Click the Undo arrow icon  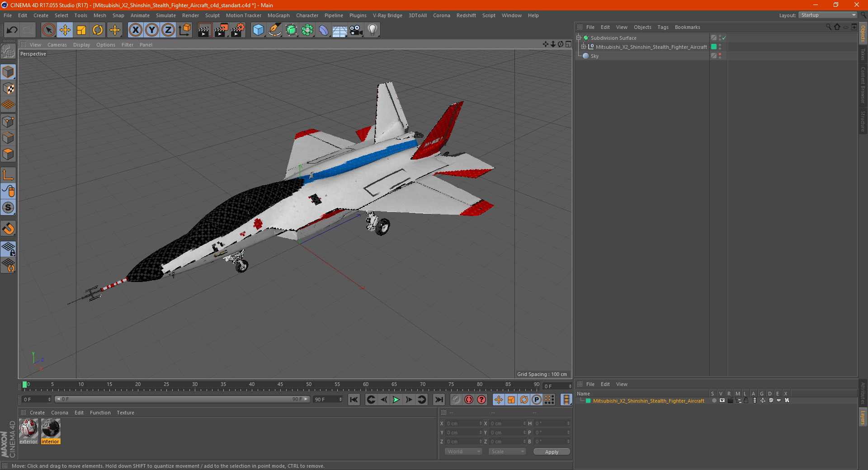pos(12,30)
